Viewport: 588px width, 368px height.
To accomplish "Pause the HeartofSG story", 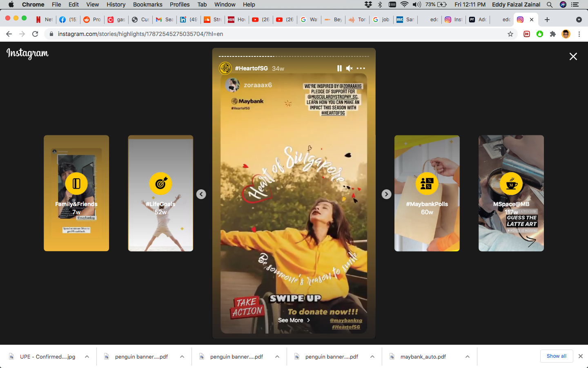I will pos(339,68).
